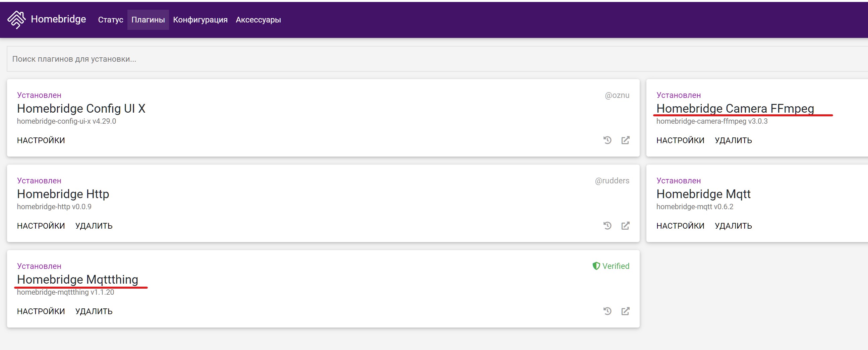
Task: Open НАСТРОЙКИ for Homebridge Mqtt
Action: click(680, 226)
